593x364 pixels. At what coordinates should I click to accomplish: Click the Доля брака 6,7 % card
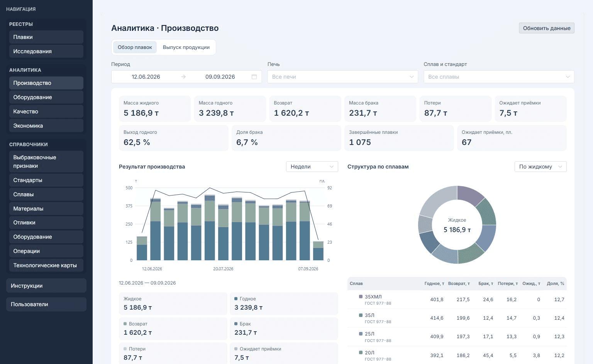click(x=286, y=138)
